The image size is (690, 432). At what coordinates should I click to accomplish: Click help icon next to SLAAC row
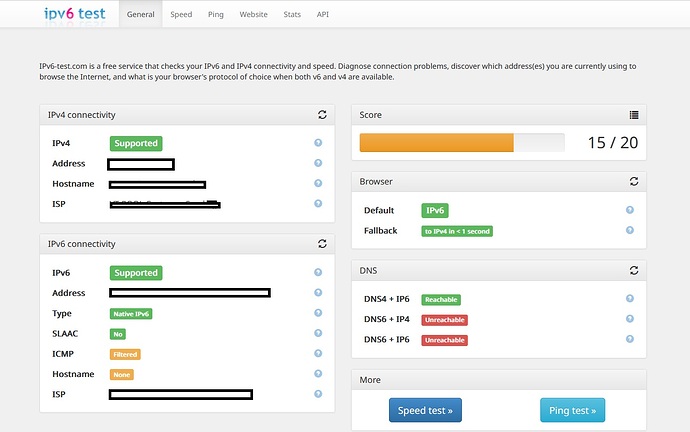point(318,334)
